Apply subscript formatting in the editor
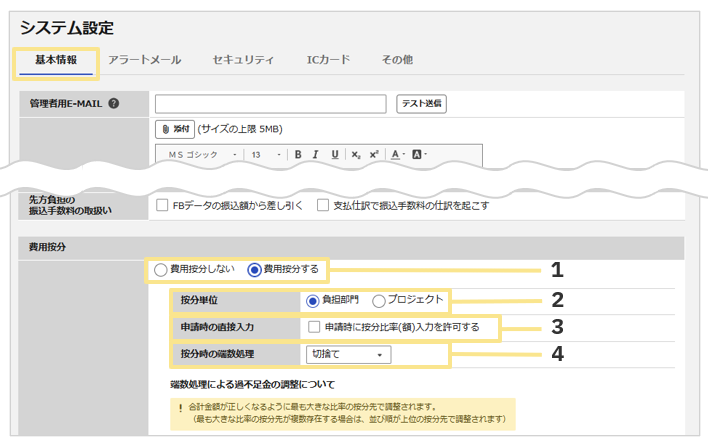708x447 pixels. [356, 154]
